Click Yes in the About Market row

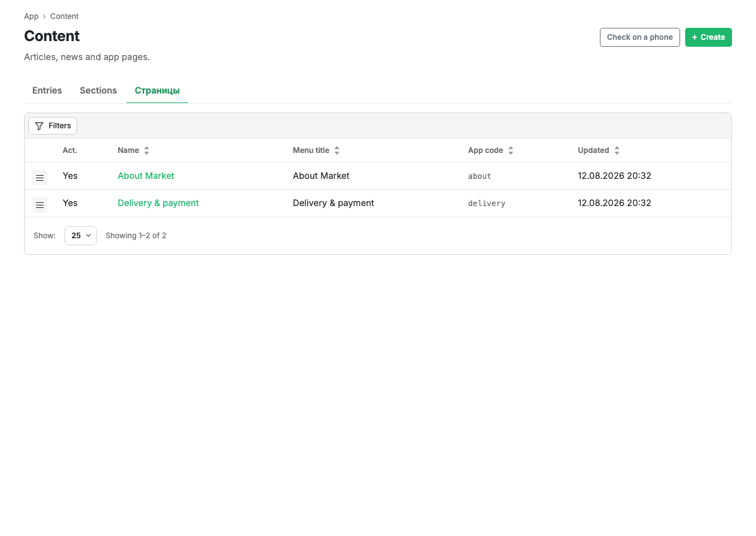(70, 176)
